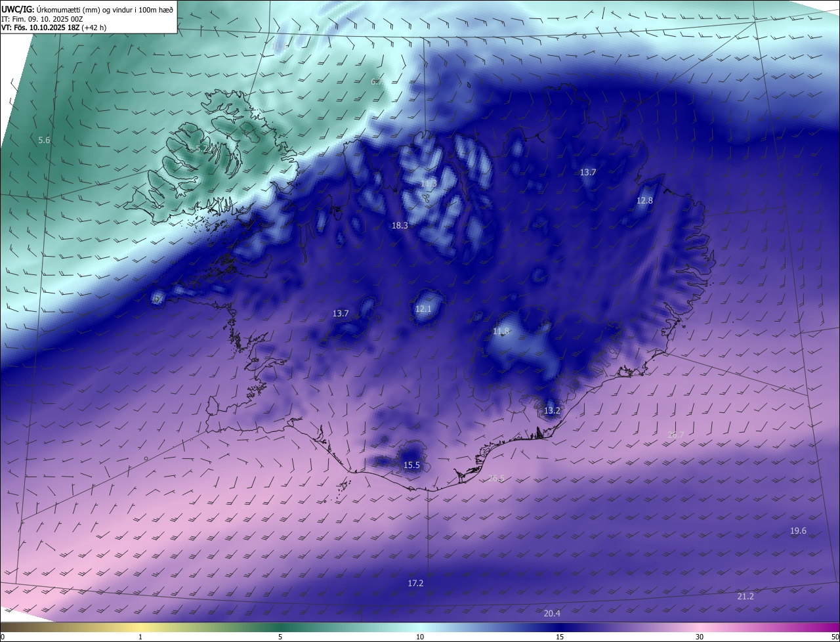Click the 13.2 value label on the map

552,411
